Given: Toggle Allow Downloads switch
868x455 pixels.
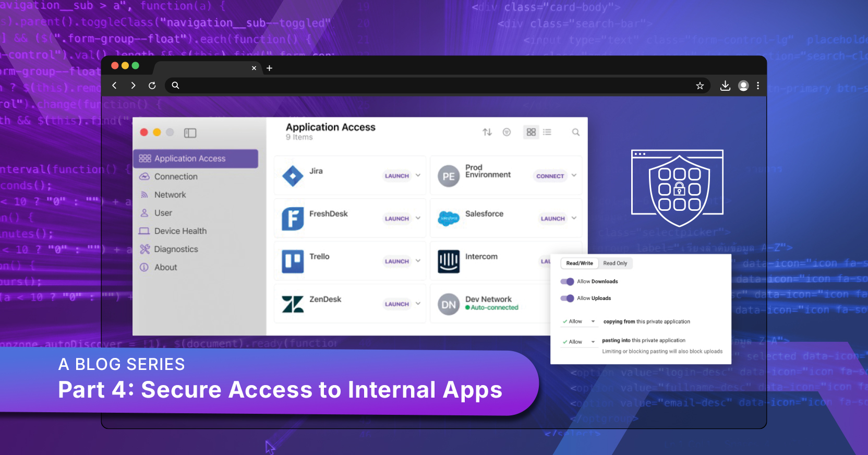Looking at the screenshot, I should coord(567,282).
